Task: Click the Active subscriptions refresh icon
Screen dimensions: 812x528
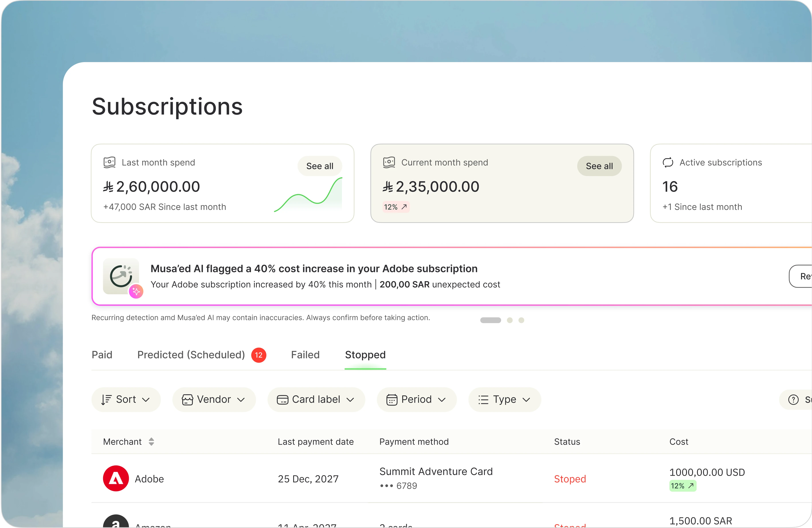Action: pos(668,163)
